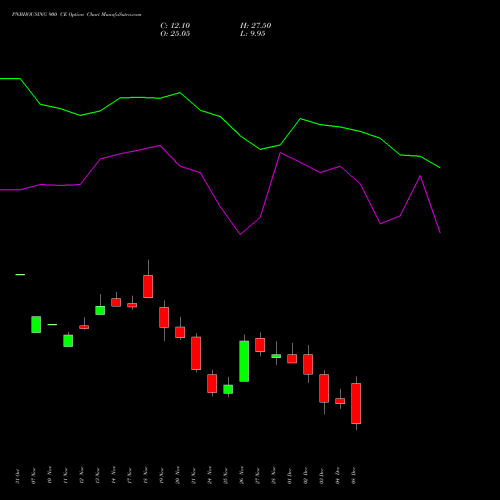Click the chart title text at top left

[76, 15]
